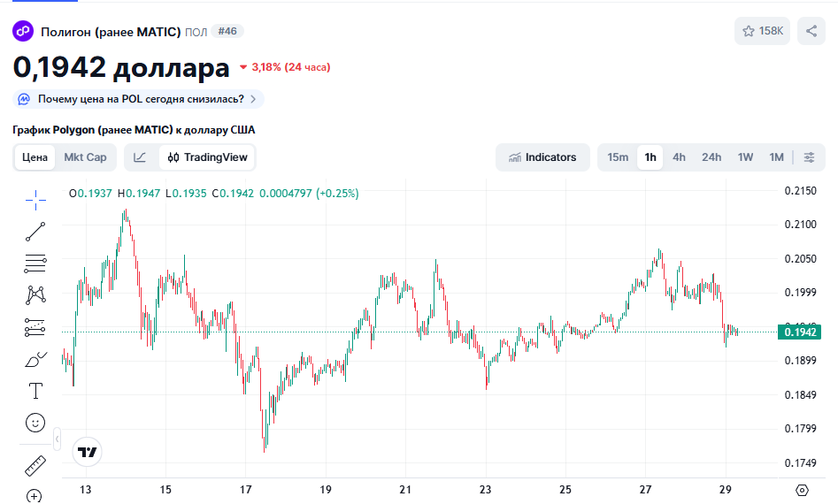This screenshot has height=504, width=838.
Task: Select the text annotation tool
Action: point(35,391)
